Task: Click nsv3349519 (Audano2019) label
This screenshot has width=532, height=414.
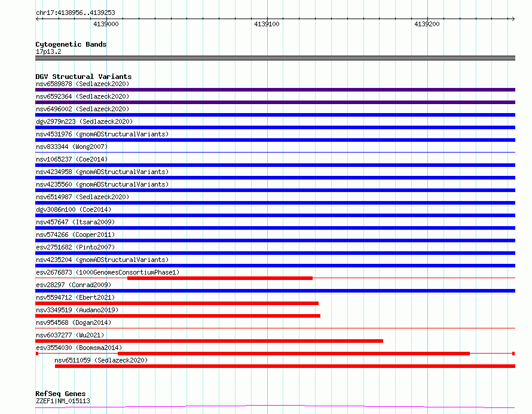Action: 77,310
